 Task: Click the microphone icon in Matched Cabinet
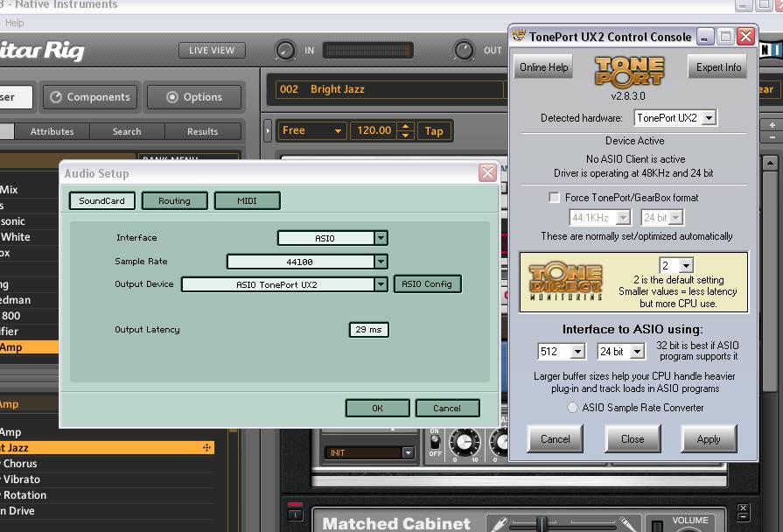pos(499,523)
